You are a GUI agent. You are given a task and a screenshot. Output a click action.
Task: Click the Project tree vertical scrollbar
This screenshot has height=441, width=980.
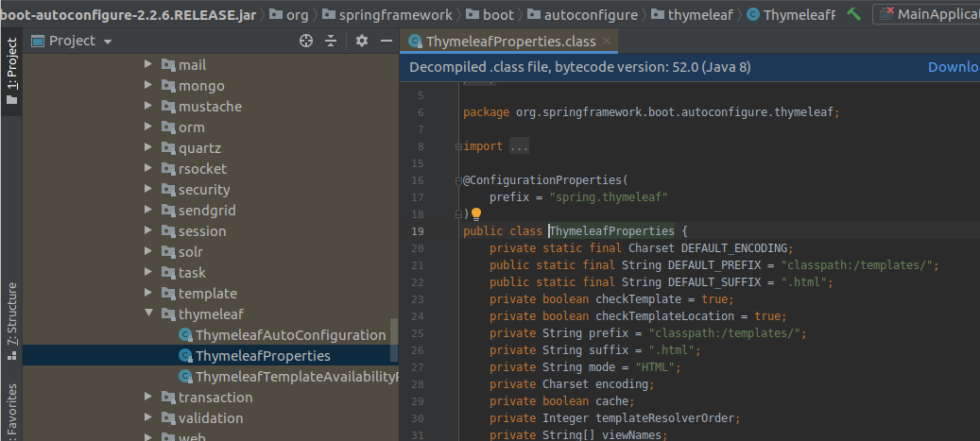click(394, 339)
